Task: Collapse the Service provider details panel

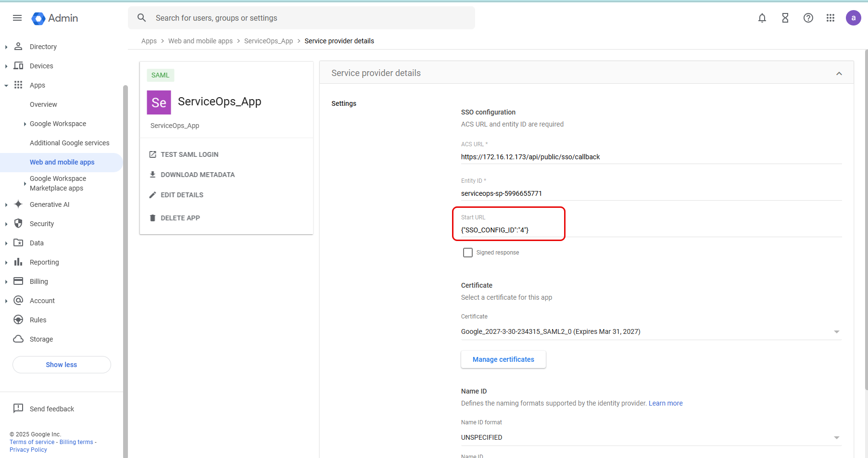Action: click(839, 74)
